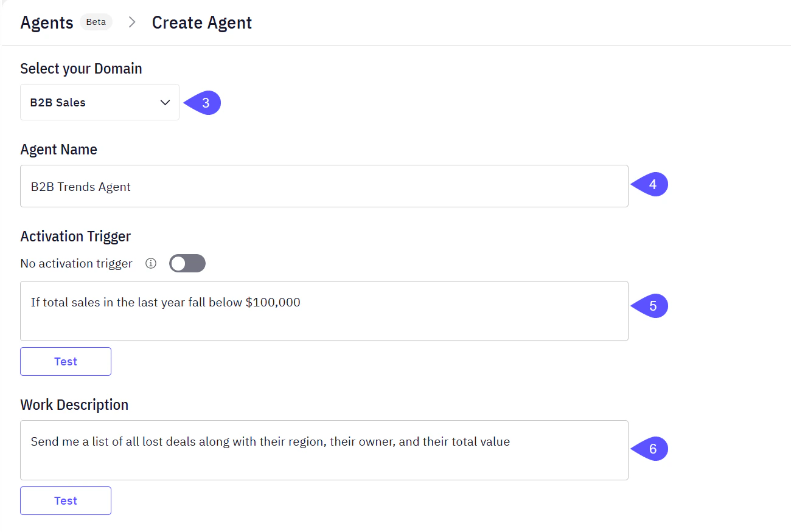Select the Create Agent breadcrumb item

tap(201, 22)
